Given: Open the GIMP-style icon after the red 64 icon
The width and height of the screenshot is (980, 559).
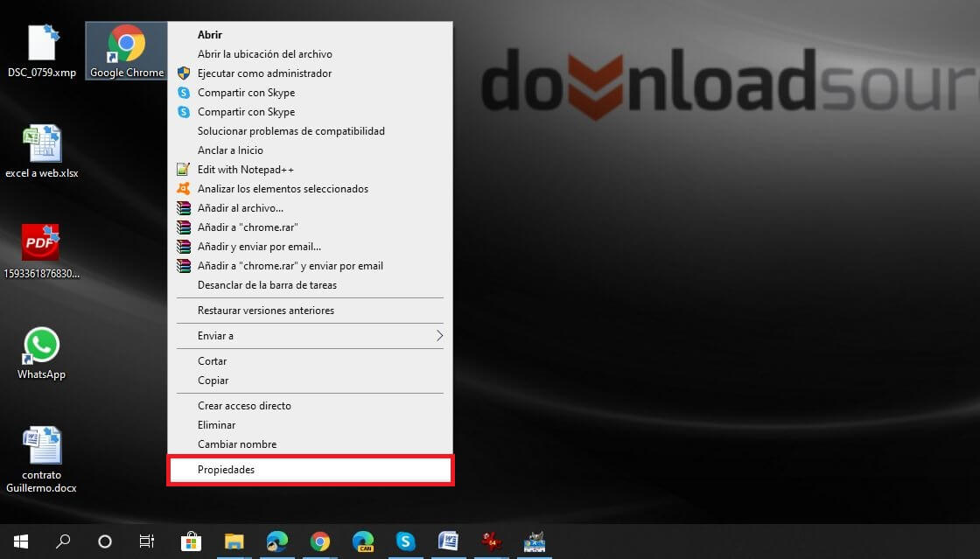Looking at the screenshot, I should tap(535, 542).
